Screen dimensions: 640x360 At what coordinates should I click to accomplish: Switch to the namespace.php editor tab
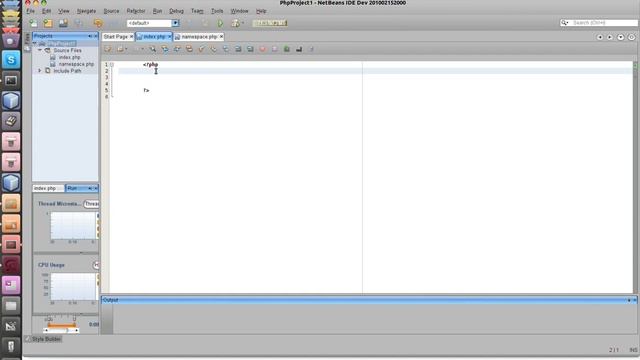[199, 37]
